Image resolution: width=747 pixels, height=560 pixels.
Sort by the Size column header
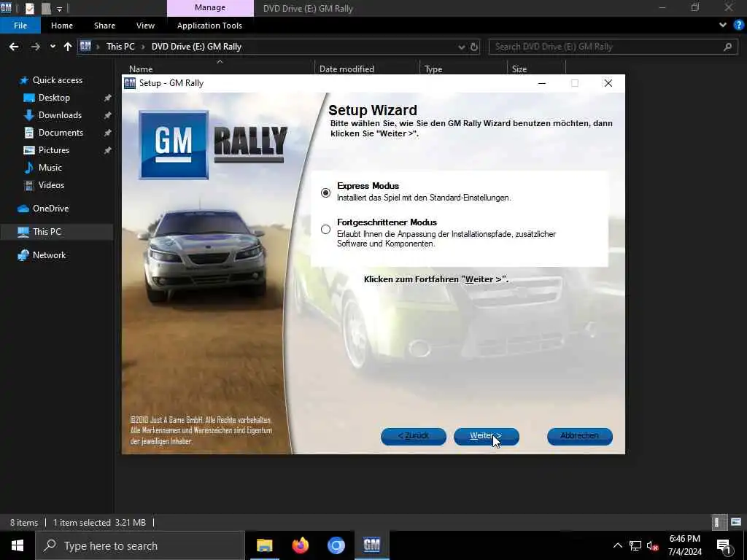click(519, 69)
